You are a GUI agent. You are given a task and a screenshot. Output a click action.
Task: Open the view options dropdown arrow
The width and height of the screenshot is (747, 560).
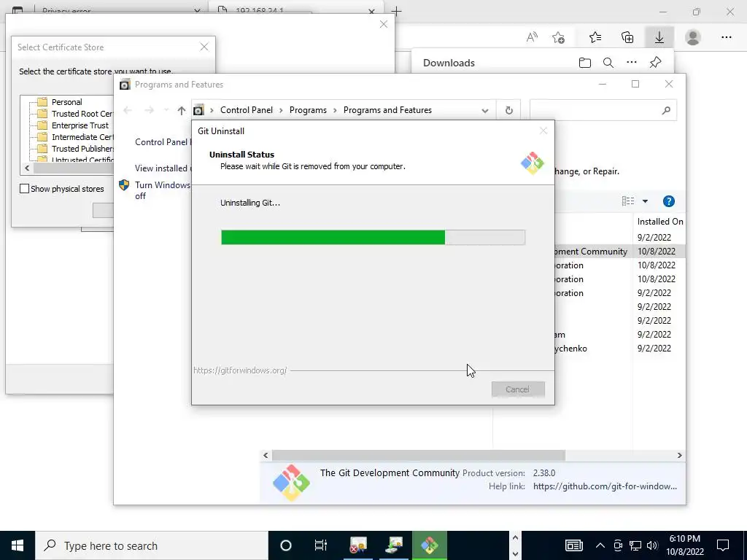(645, 201)
